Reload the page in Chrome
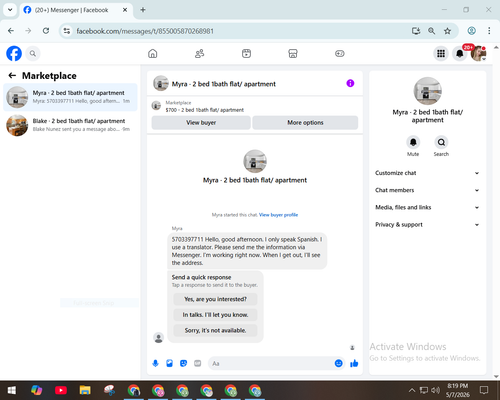Viewport: 500px width, 400px height. tap(46, 31)
